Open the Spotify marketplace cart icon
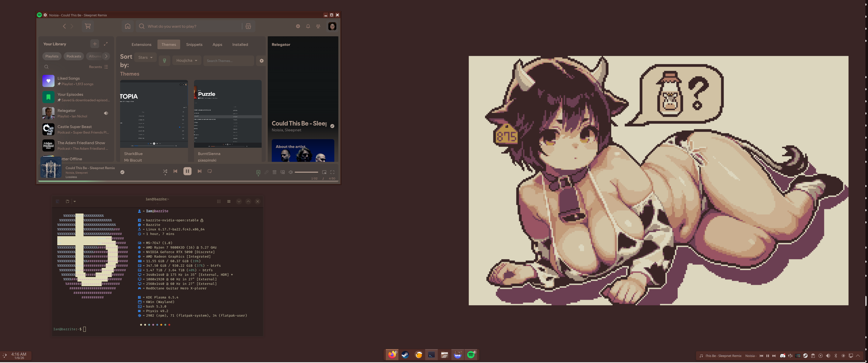The height and width of the screenshot is (363, 868). click(x=88, y=26)
